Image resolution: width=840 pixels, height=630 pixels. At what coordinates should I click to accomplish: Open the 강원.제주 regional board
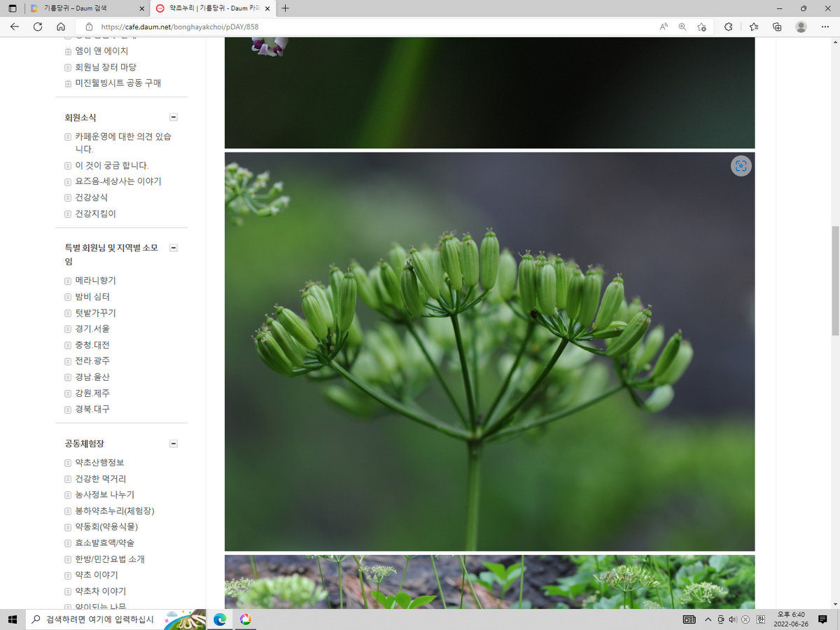coord(92,393)
